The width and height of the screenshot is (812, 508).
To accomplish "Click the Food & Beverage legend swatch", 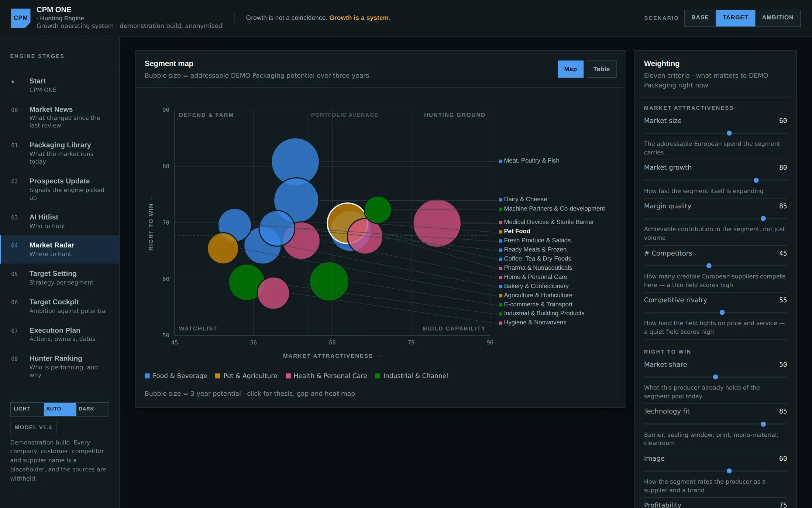I will click(x=147, y=376).
